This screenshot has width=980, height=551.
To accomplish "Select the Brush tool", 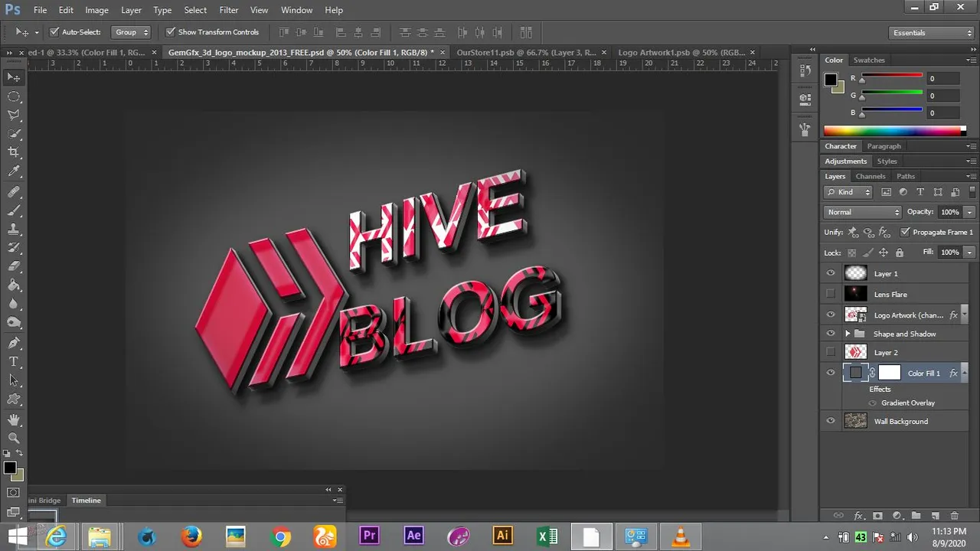I will pos(14,210).
